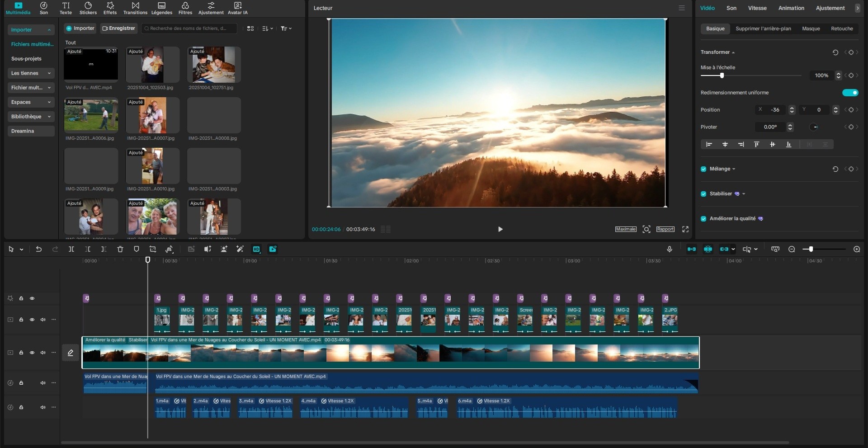Click the Enregistrer button
Image resolution: width=868 pixels, height=448 pixels.
click(118, 28)
